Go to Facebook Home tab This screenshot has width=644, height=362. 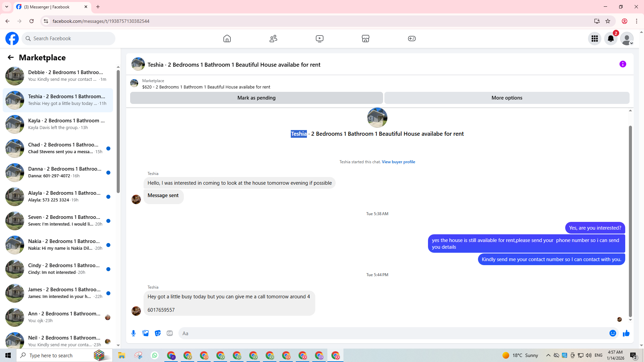tap(227, 39)
